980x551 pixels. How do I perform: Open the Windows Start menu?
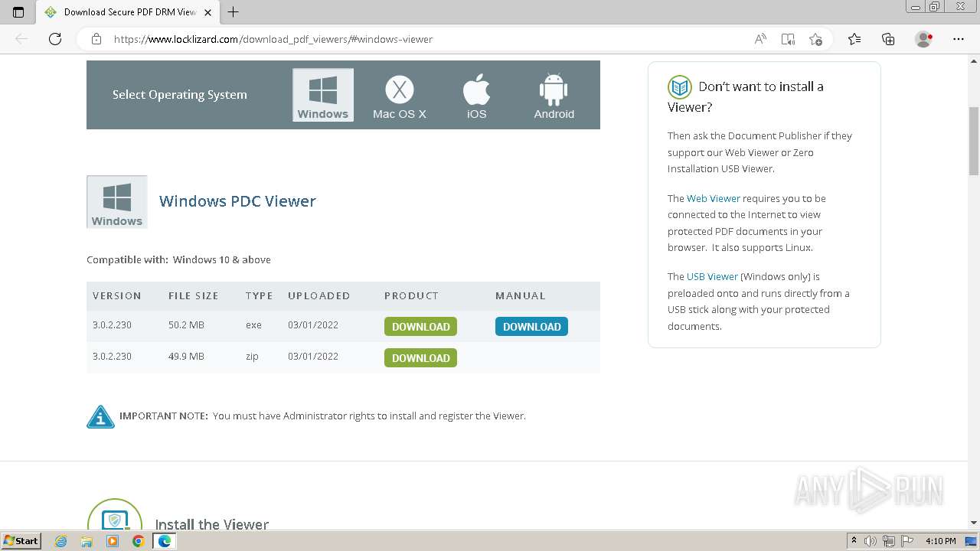21,540
